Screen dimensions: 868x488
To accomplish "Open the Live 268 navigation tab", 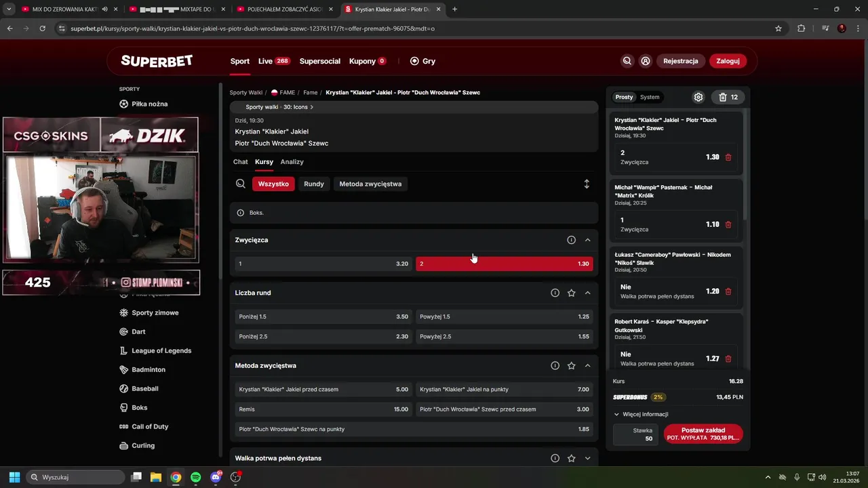I will 274,61.
